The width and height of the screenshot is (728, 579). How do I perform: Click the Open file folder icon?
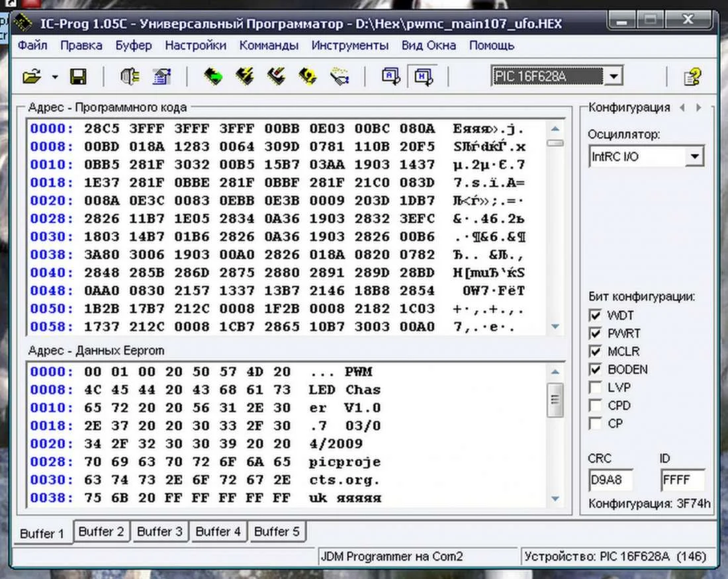31,77
